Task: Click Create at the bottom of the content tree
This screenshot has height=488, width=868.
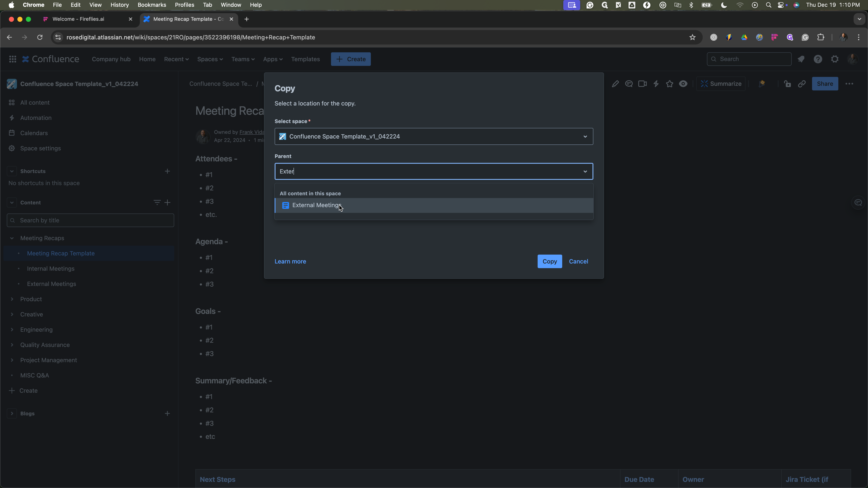Action: [24, 391]
